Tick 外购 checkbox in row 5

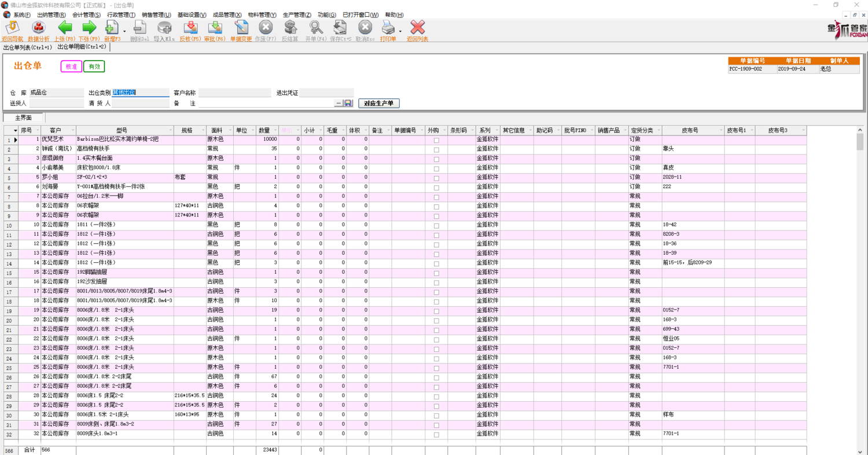(x=436, y=178)
